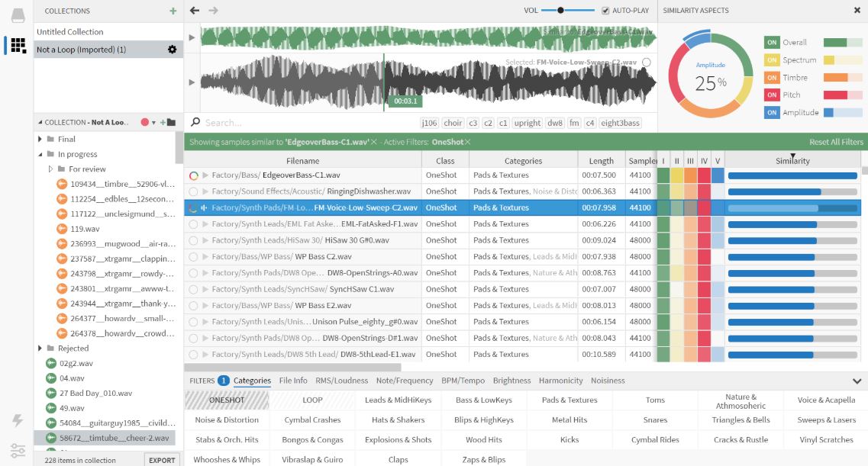Play WP Bass C2.wav preview arrow
This screenshot has width=868, height=466.
tap(205, 256)
